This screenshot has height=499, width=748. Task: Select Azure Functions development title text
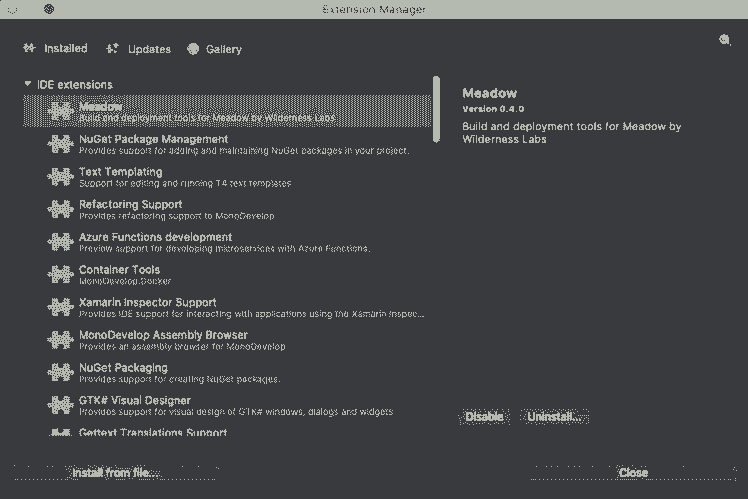(156, 237)
